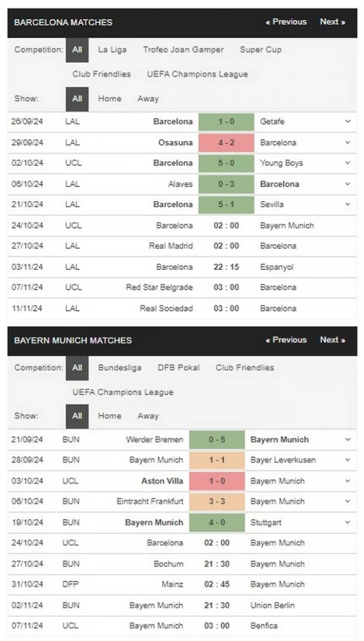
Task: Select Super Cup competition filter
Action: 261,50
